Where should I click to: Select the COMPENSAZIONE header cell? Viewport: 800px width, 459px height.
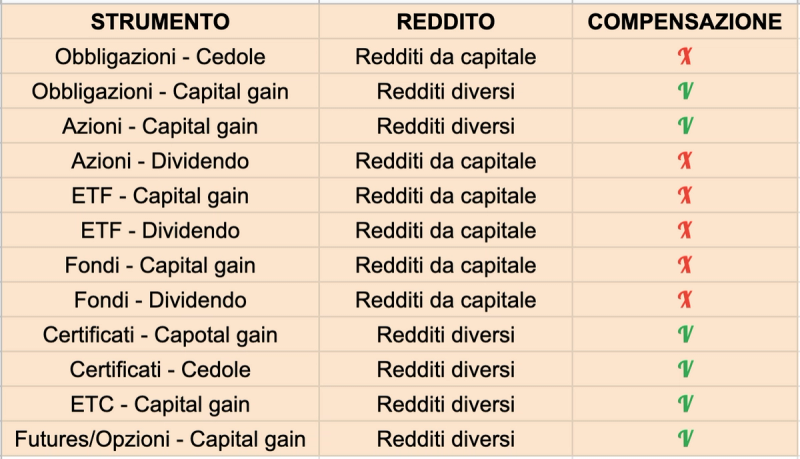pos(685,21)
